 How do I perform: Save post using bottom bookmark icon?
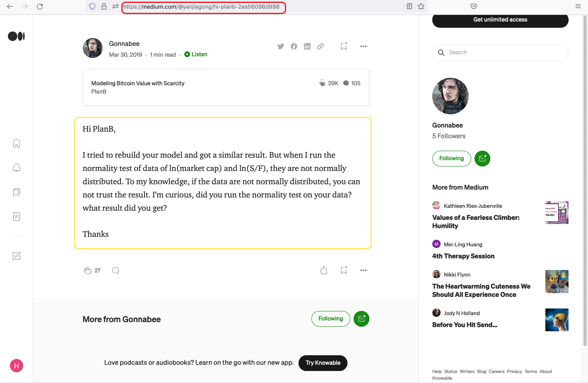344,270
